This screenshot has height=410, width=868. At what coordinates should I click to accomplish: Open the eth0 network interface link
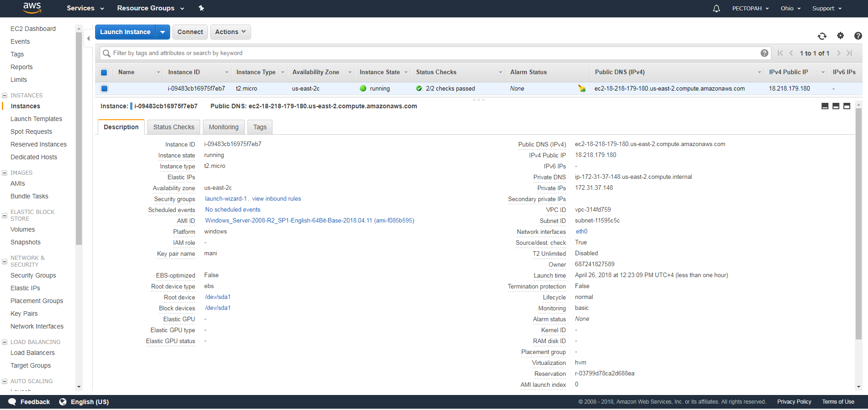(581, 232)
